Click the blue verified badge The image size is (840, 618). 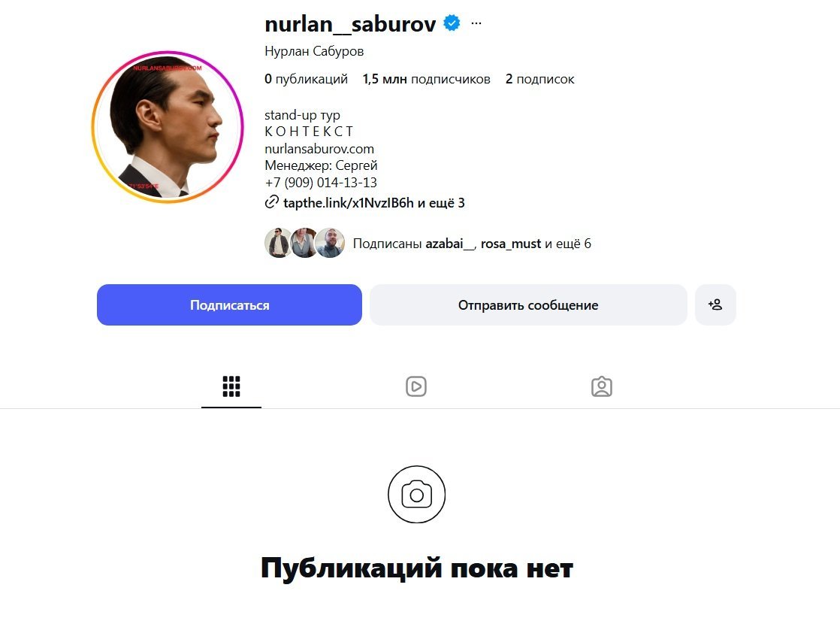point(452,23)
